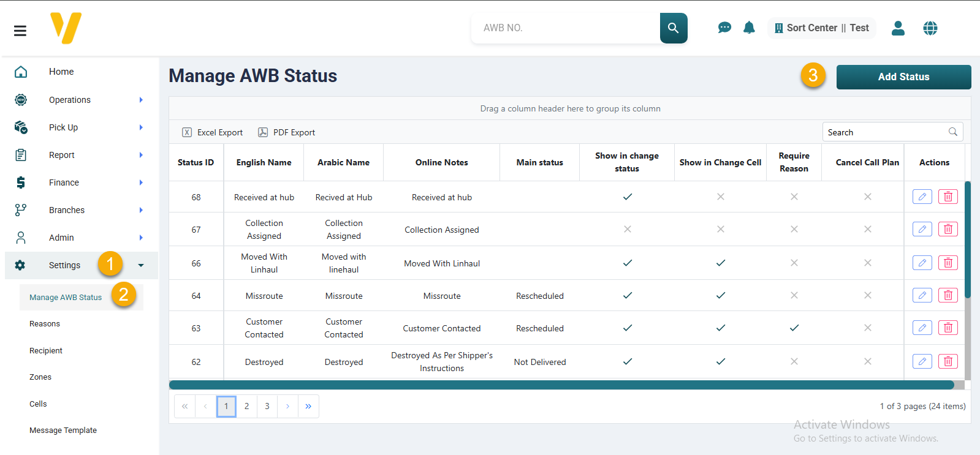Delete status 63 Customer Contacted
980x455 pixels.
pyautogui.click(x=948, y=328)
